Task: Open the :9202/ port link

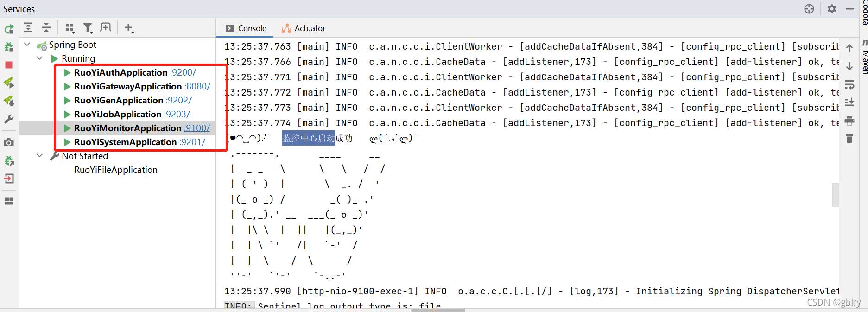Action: tap(179, 100)
